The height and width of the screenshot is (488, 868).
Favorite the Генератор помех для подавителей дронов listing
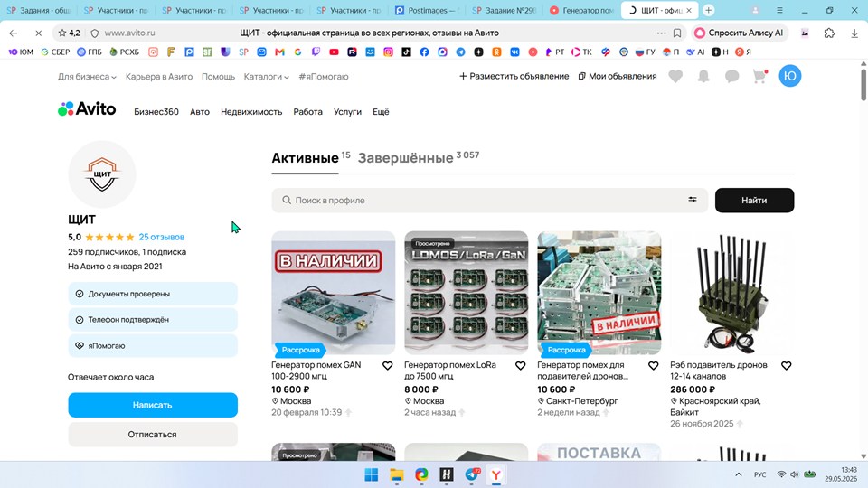pos(653,366)
